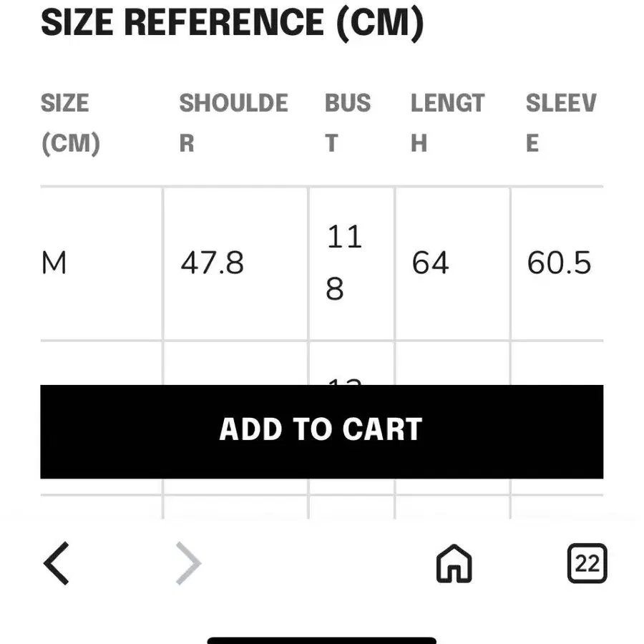Select the 47.8 shoulder measurement
Image resolution: width=644 pixels, height=644 pixels.
tap(212, 263)
